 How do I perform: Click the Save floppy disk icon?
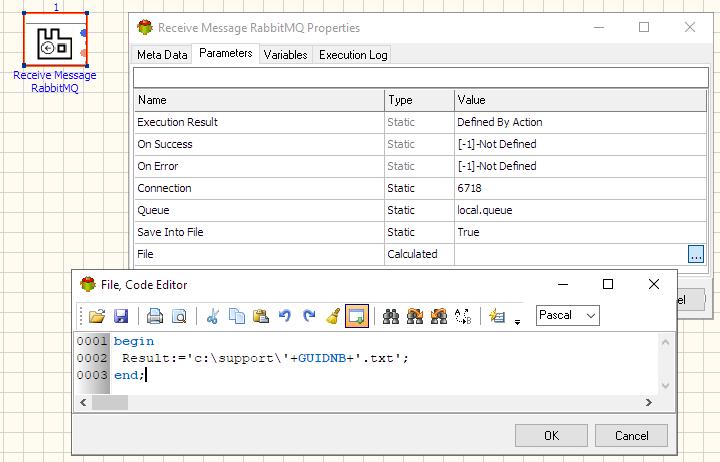pyautogui.click(x=121, y=316)
